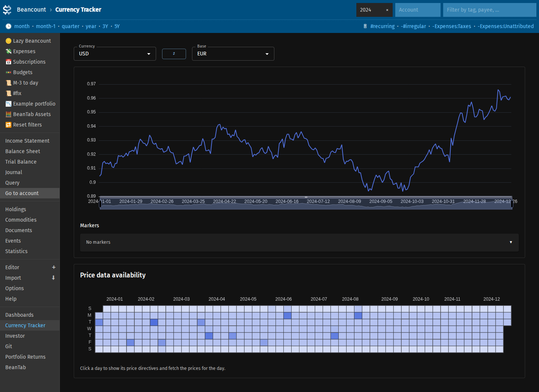Screen dimensions: 539x392
Task: Click the Beancount logo icon
Action: pos(7,10)
